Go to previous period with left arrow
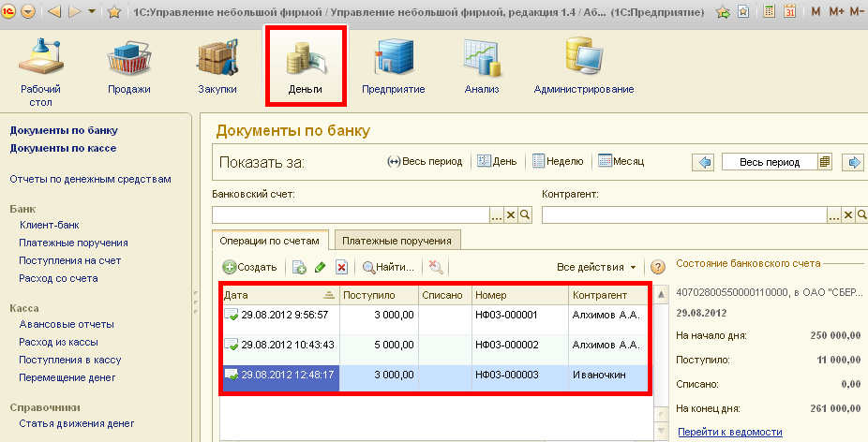 pyautogui.click(x=703, y=162)
